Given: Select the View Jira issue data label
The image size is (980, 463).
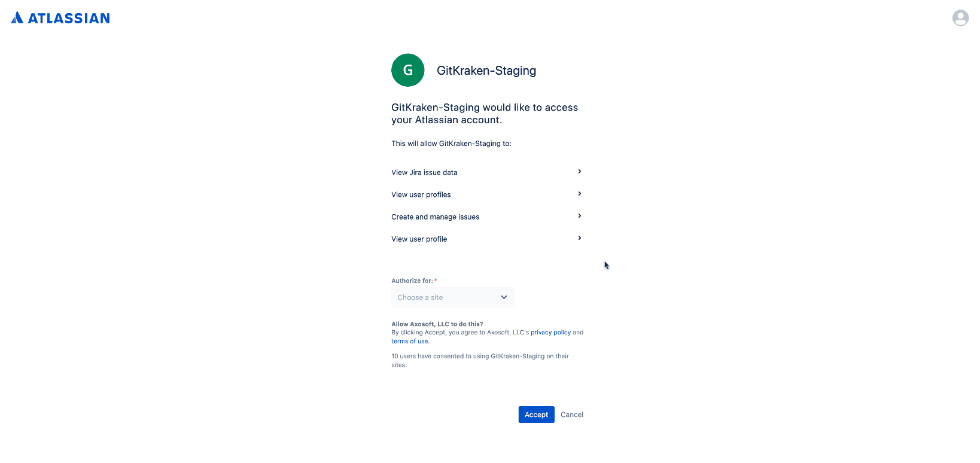Looking at the screenshot, I should coord(424,172).
